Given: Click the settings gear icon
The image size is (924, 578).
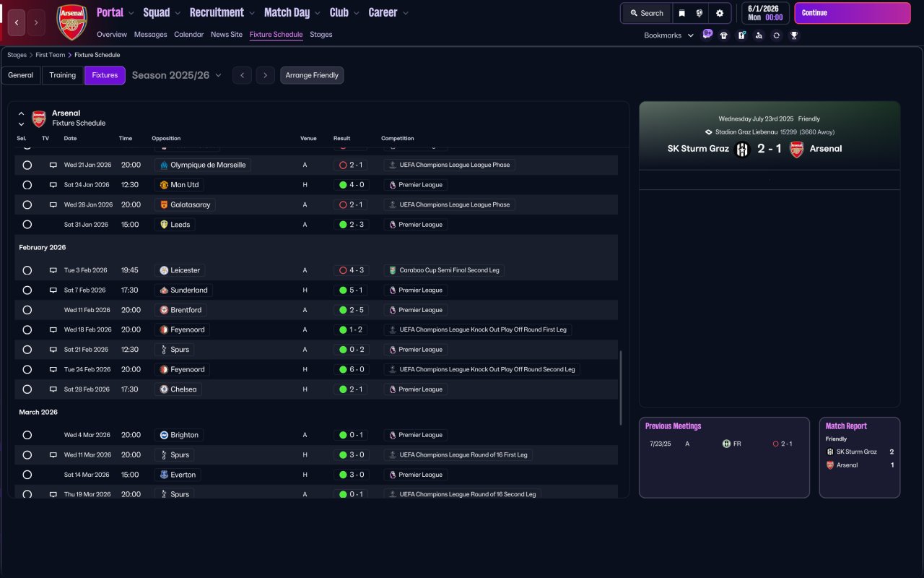Looking at the screenshot, I should (719, 13).
